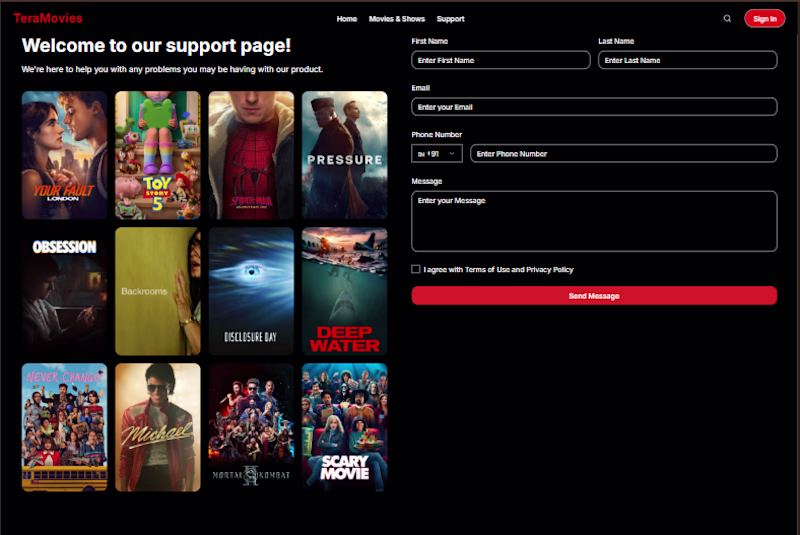The width and height of the screenshot is (800, 535).
Task: Open the Pressure movie poster
Action: pyautogui.click(x=344, y=155)
